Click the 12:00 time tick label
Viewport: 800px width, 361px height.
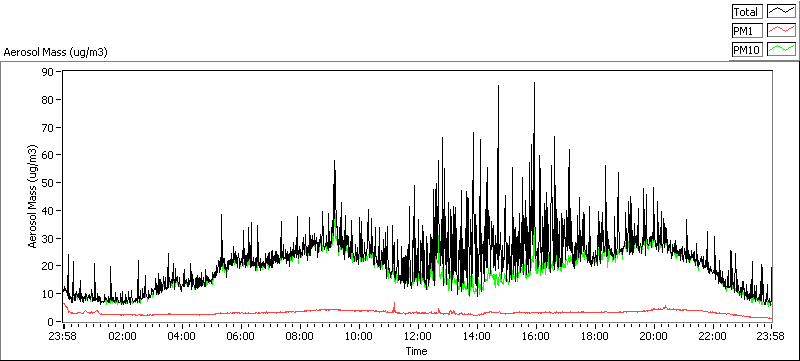point(418,336)
